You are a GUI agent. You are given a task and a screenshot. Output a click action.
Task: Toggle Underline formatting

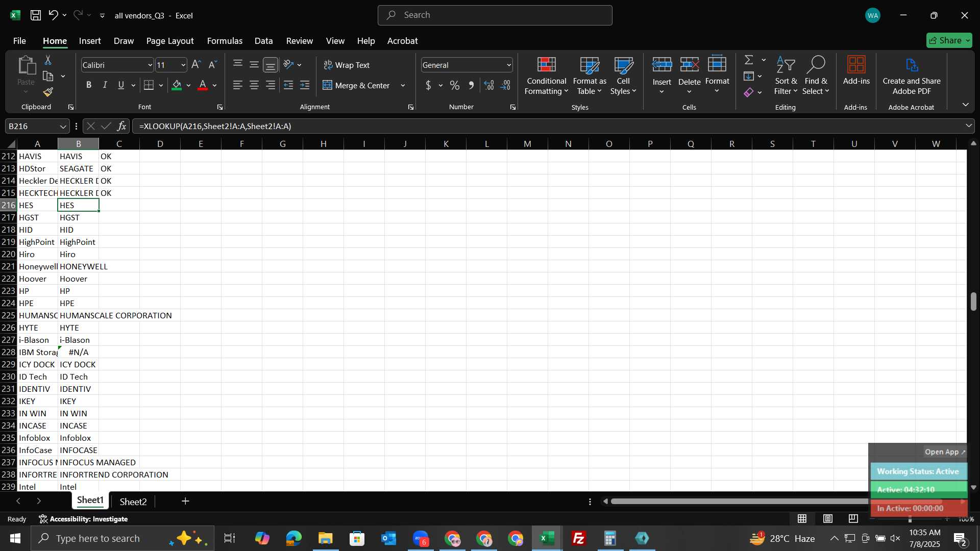(x=121, y=85)
